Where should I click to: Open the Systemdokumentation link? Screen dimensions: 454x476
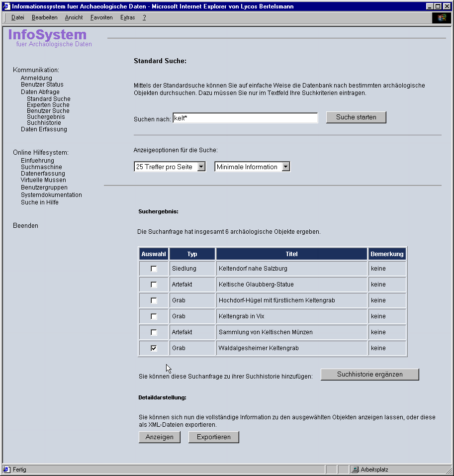[x=51, y=195]
